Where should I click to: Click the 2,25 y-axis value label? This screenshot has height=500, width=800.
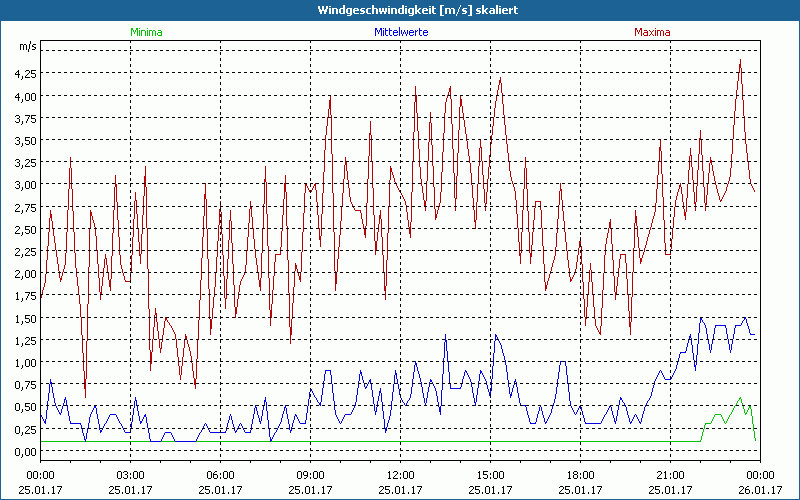click(24, 252)
